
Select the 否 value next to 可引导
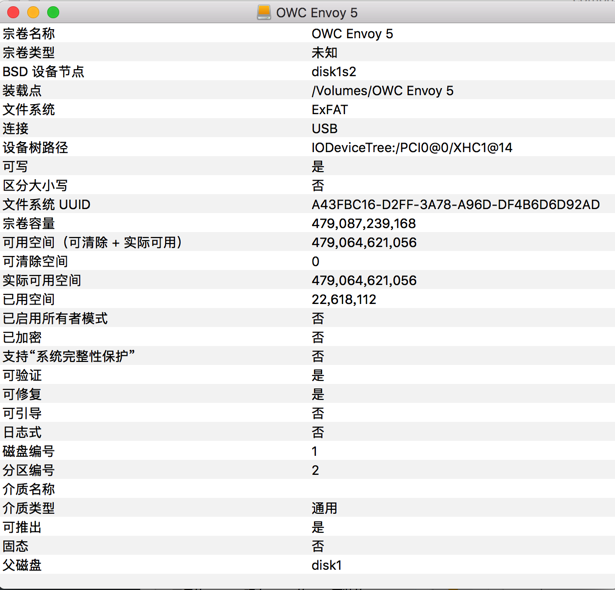pos(318,413)
